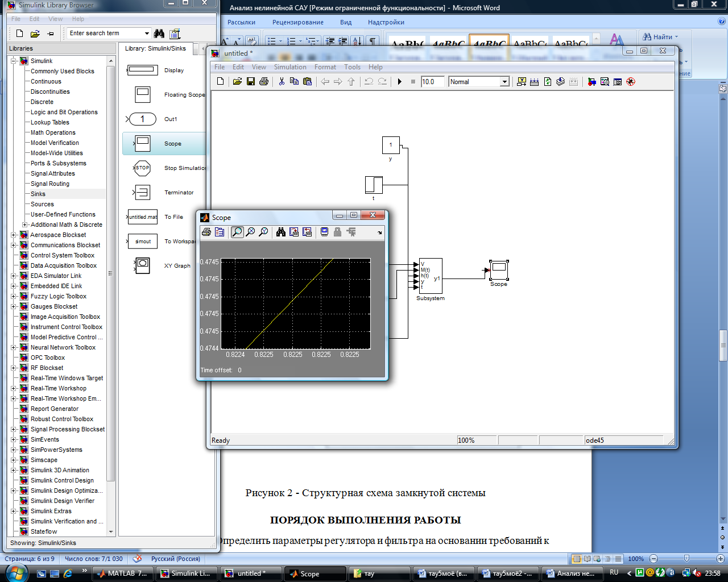The height and width of the screenshot is (582, 728).
Task: Expand the Fuzzy Logic Toolbox node
Action: (14, 296)
